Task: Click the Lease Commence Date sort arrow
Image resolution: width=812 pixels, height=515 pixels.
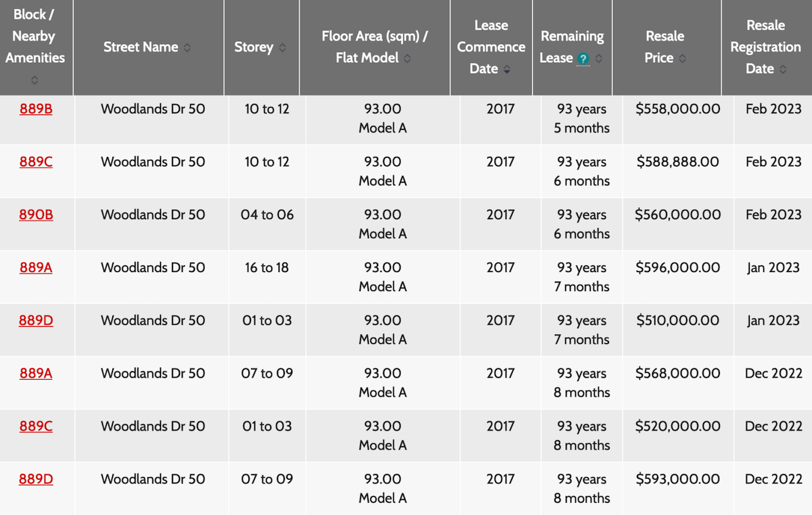Action: (507, 69)
